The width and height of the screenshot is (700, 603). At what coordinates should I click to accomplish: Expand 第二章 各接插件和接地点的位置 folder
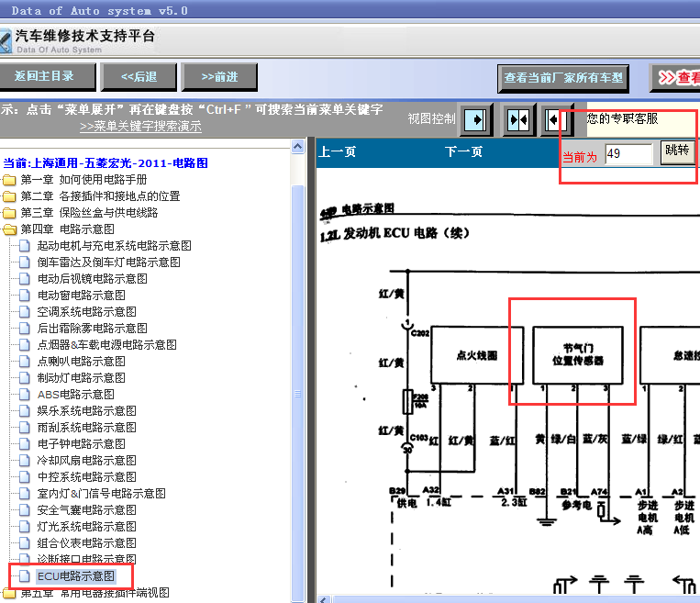[9, 196]
